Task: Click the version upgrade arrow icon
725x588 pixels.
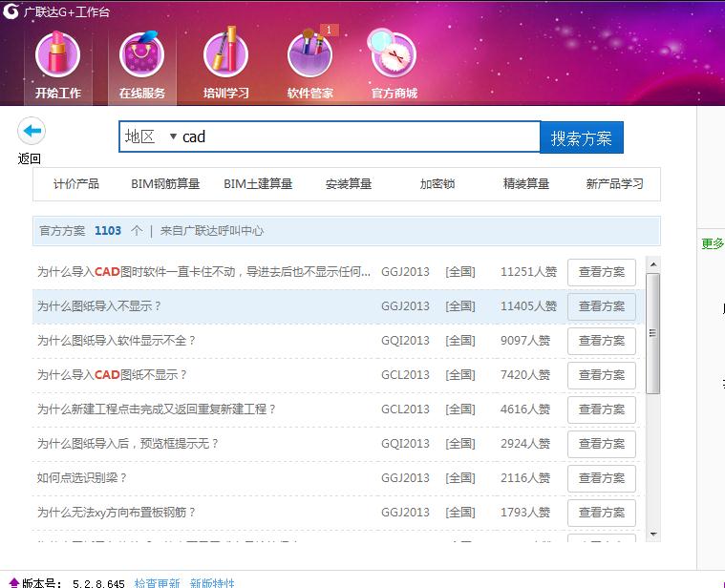Action: point(14,583)
